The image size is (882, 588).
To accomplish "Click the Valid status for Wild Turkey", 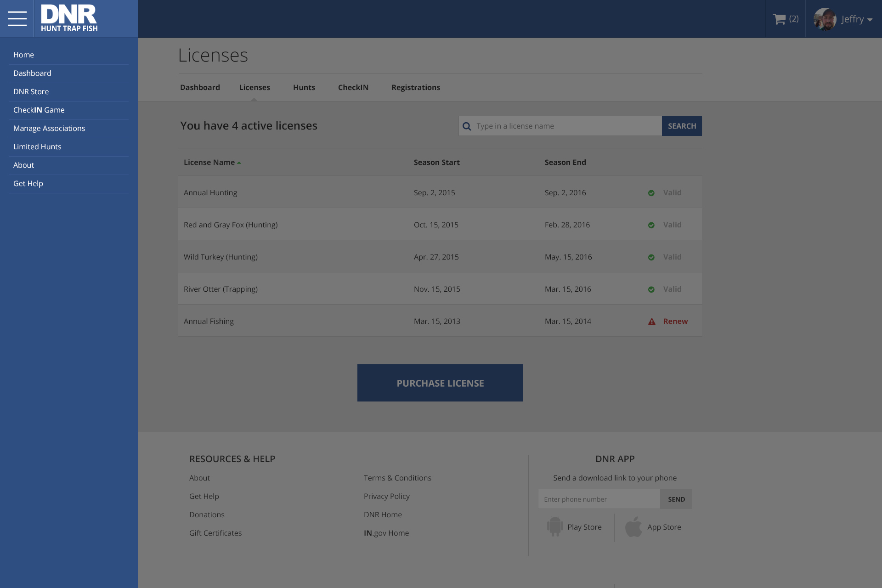I will (x=672, y=257).
